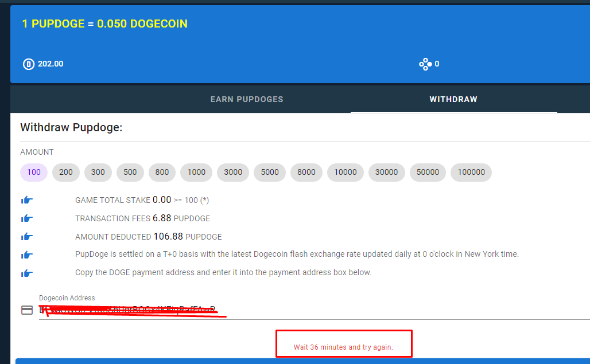Click the 202.00 balance value
The width and height of the screenshot is (590, 364).
(x=51, y=64)
